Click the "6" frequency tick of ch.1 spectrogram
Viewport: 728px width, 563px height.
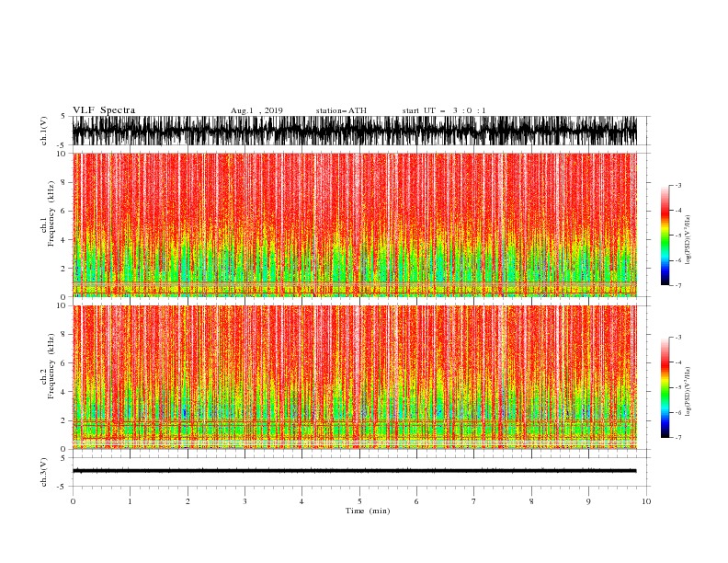click(64, 211)
